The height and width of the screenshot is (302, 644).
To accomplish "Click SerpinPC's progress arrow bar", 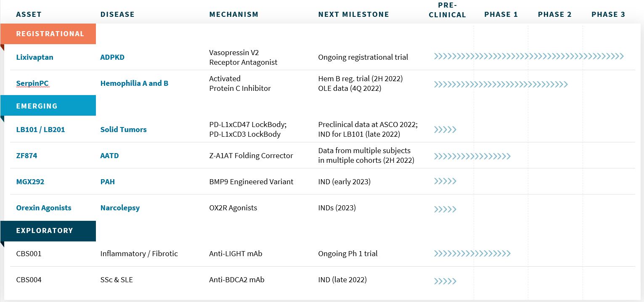I will (501, 85).
